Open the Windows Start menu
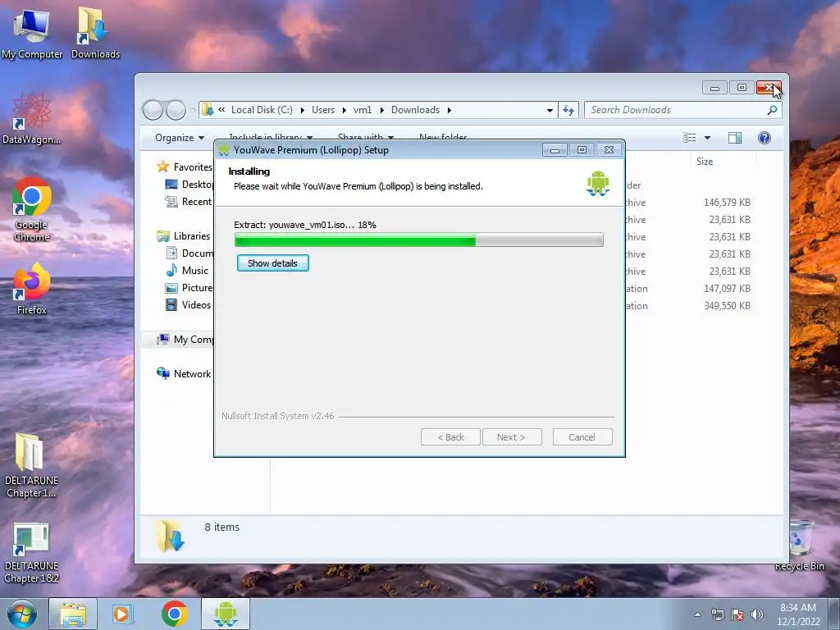The width and height of the screenshot is (840, 630). pyautogui.click(x=22, y=614)
